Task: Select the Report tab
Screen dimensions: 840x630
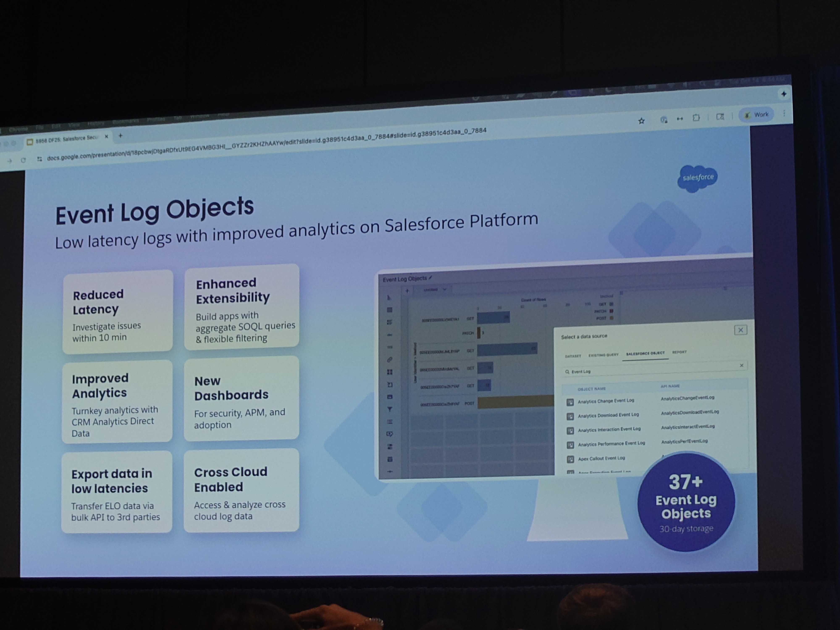Action: tap(679, 352)
